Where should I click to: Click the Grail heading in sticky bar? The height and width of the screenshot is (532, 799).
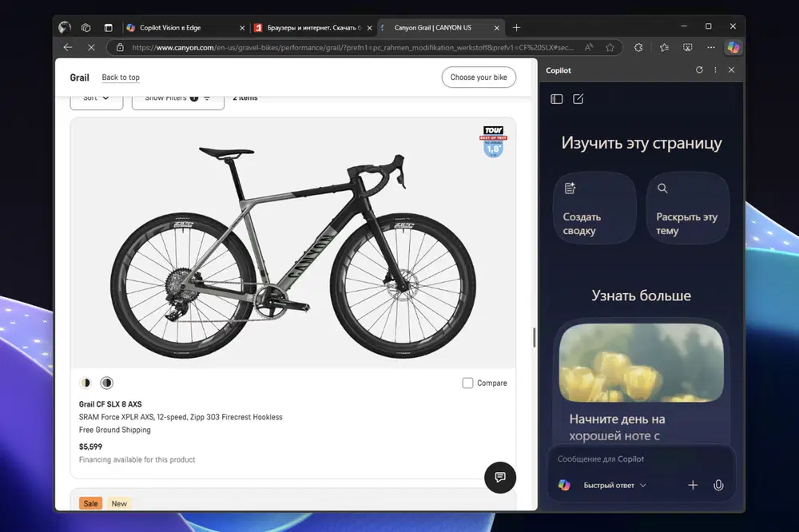tap(79, 77)
